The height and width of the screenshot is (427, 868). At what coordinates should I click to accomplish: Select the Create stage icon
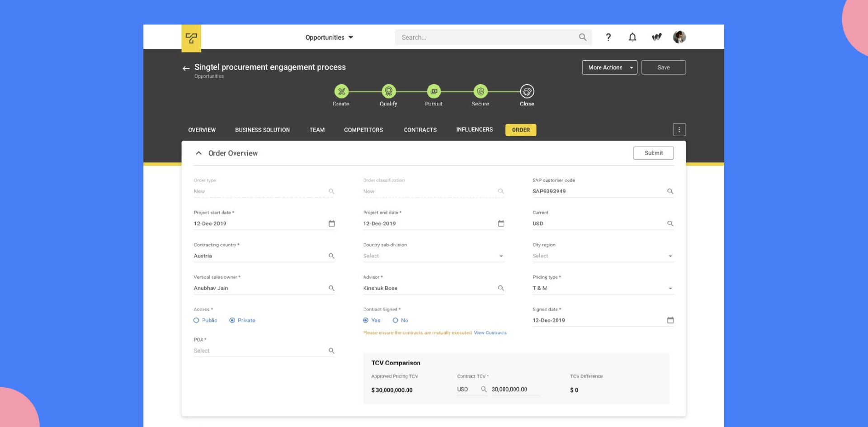click(341, 91)
